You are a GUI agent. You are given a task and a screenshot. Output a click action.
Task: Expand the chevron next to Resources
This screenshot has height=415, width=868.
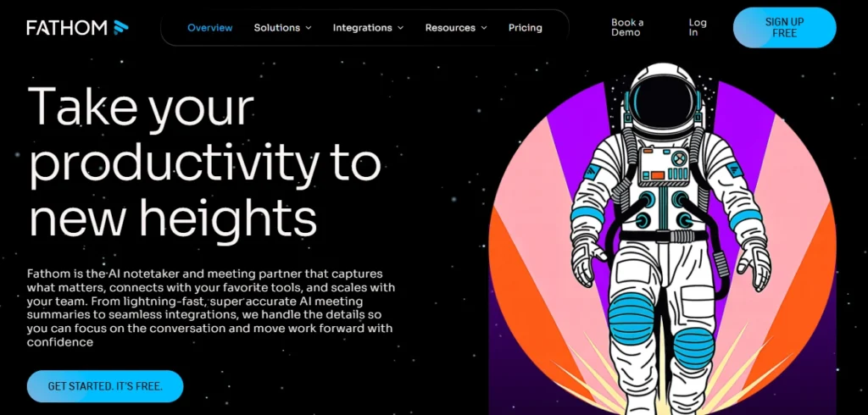tap(484, 28)
